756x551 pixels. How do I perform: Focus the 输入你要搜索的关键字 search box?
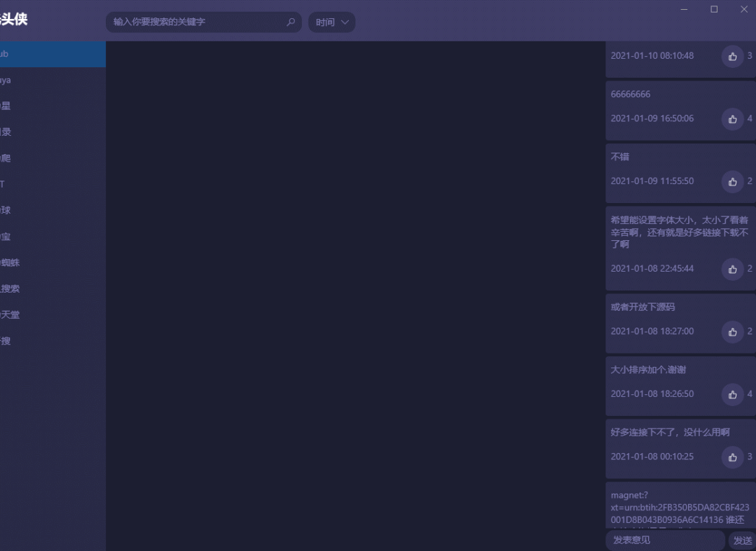(x=203, y=22)
